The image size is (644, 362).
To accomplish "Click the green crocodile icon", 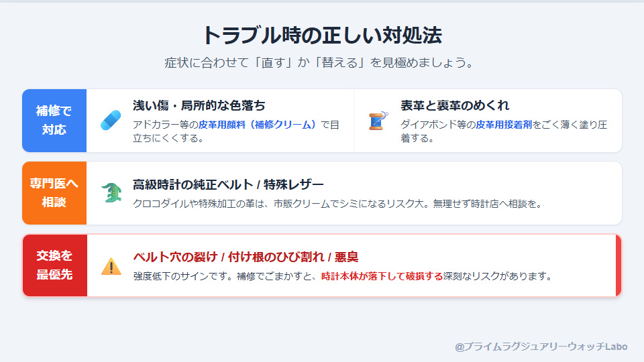I will (111, 193).
